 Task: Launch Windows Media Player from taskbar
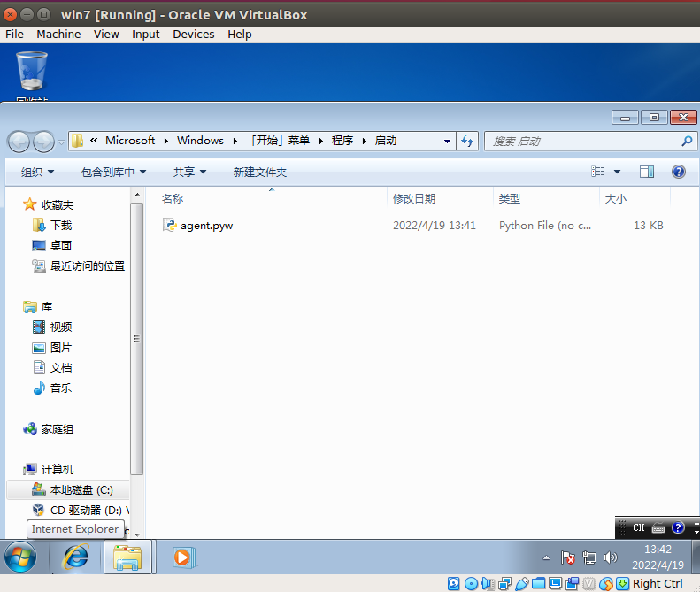click(x=183, y=557)
